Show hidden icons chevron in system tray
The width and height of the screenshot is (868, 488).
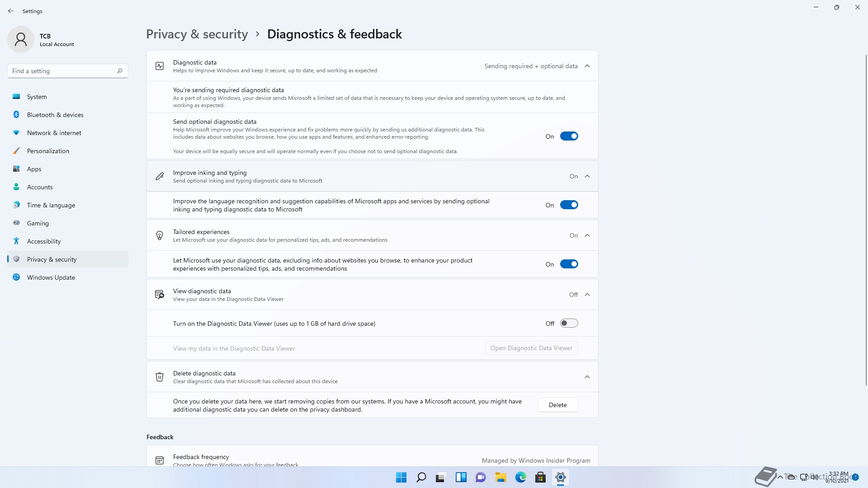pyautogui.click(x=780, y=477)
